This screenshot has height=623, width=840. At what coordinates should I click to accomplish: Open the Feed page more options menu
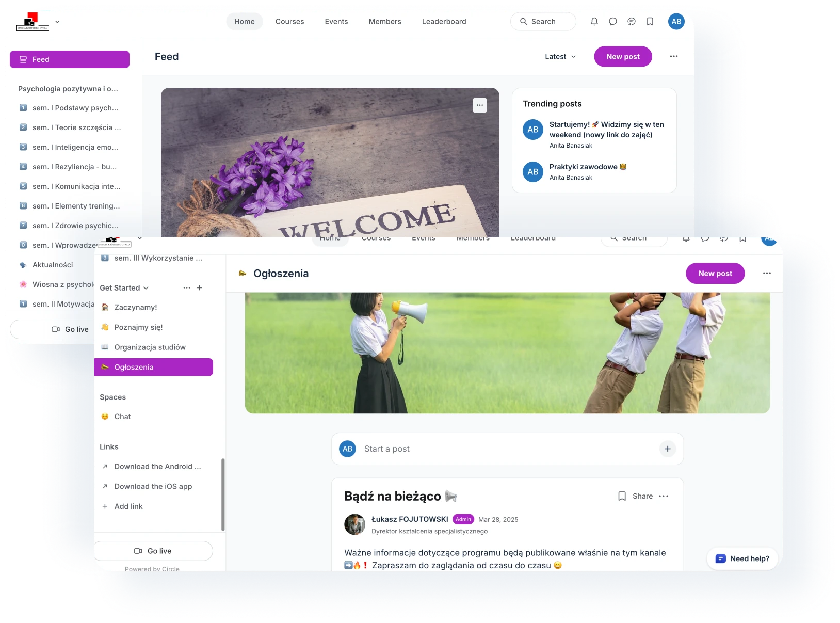(674, 56)
